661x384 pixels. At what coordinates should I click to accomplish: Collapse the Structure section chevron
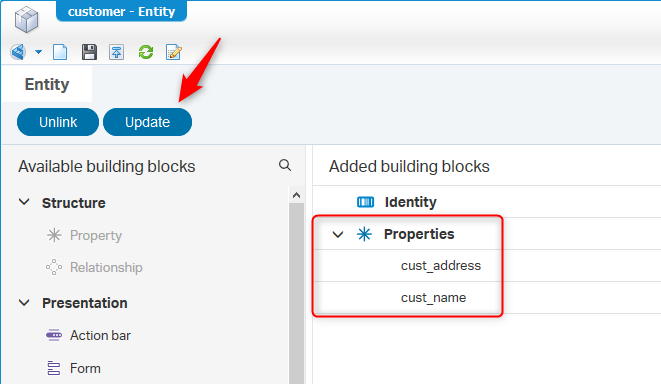(x=24, y=202)
